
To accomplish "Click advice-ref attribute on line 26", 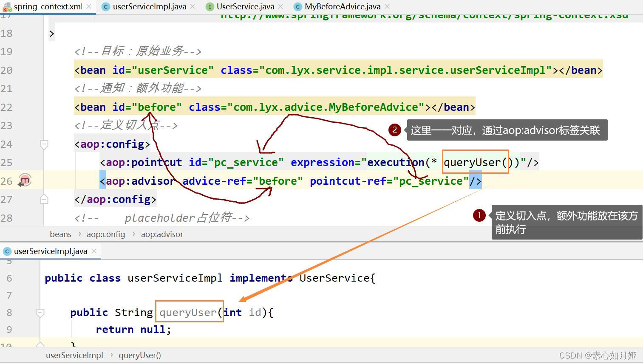I will [x=214, y=181].
